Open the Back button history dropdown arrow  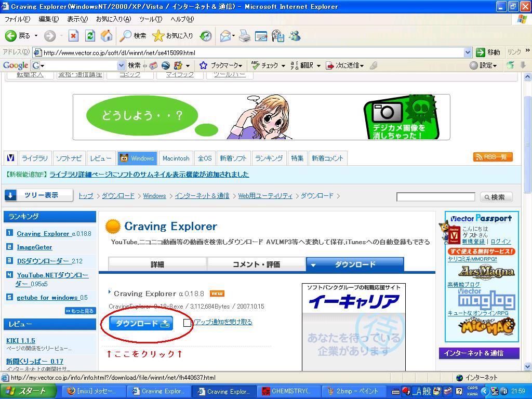point(36,36)
